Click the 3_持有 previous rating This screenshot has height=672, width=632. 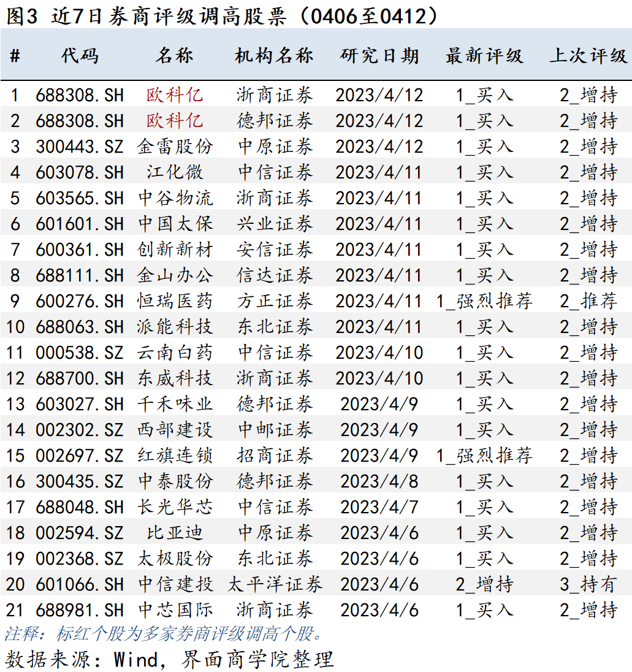(588, 584)
